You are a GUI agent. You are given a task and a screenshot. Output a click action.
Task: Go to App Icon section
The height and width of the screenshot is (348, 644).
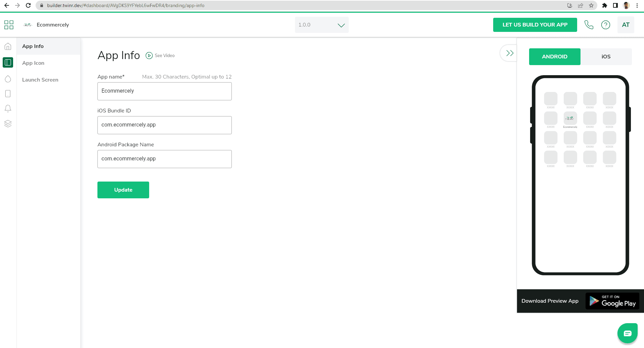click(33, 63)
